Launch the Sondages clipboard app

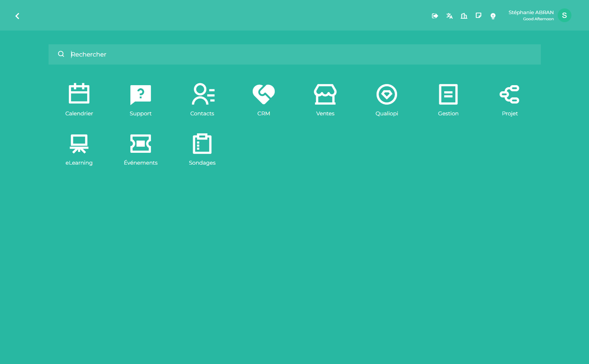pos(202,149)
